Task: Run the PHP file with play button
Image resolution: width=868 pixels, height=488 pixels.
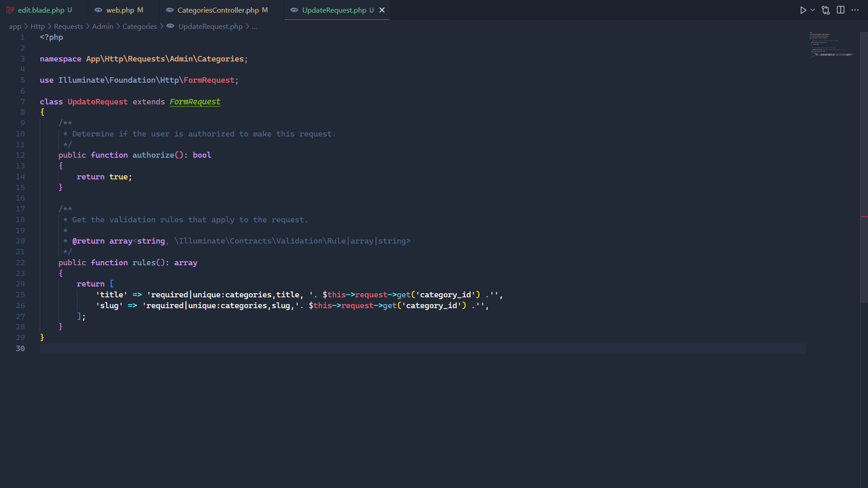Action: (x=803, y=10)
